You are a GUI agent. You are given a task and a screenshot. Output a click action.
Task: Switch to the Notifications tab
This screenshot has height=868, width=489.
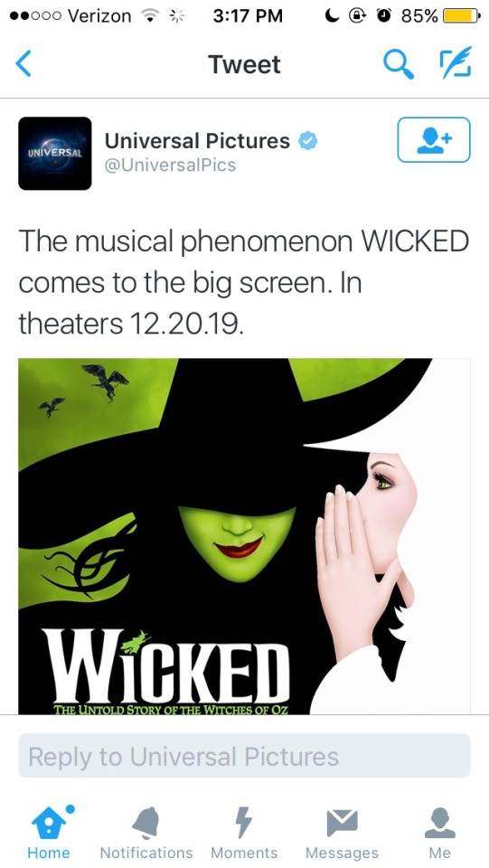click(x=146, y=832)
